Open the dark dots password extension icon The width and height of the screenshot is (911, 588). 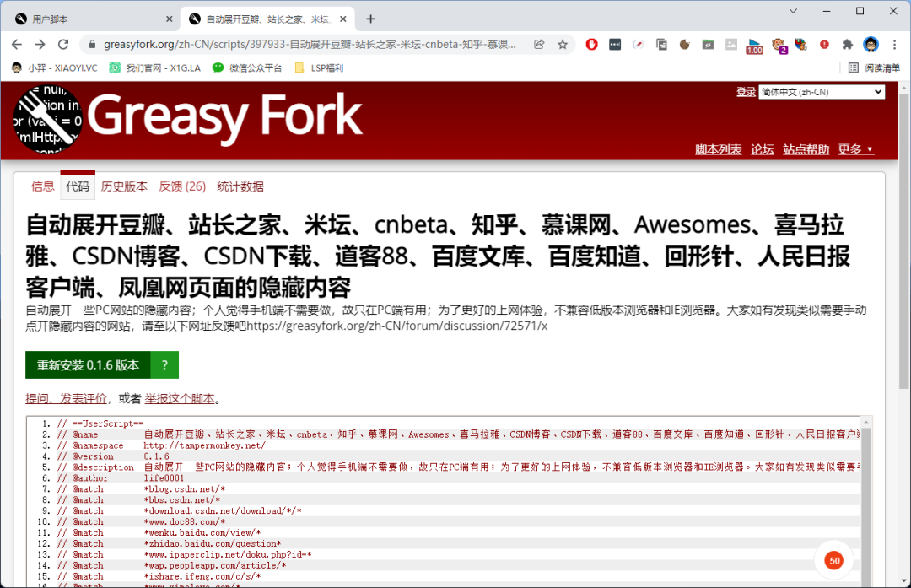615,44
